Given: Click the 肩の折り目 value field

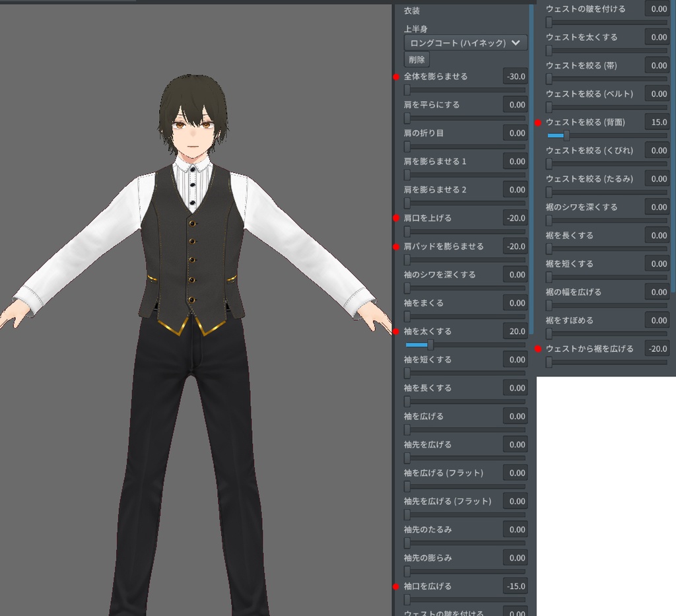Looking at the screenshot, I should coord(515,133).
